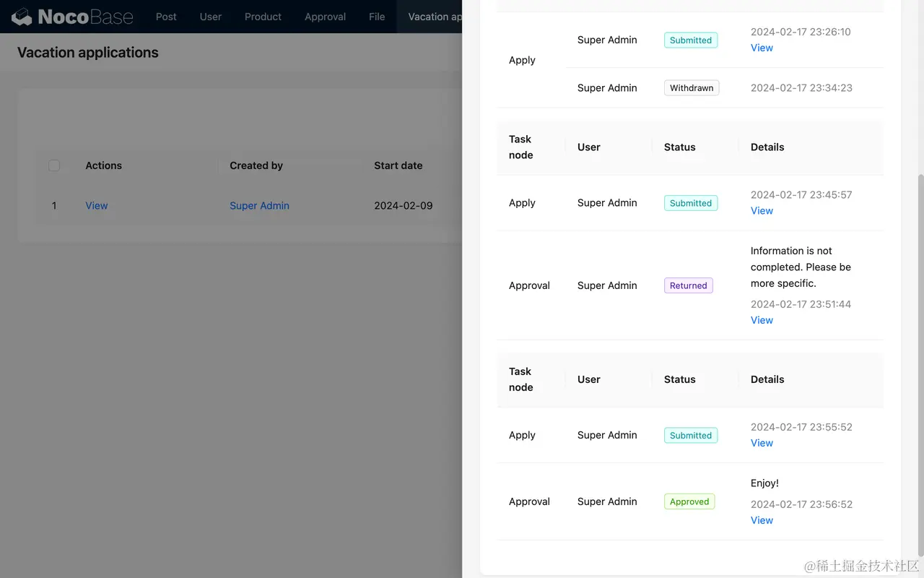924x578 pixels.
Task: Click the Vacation applications page title
Action: pos(88,53)
